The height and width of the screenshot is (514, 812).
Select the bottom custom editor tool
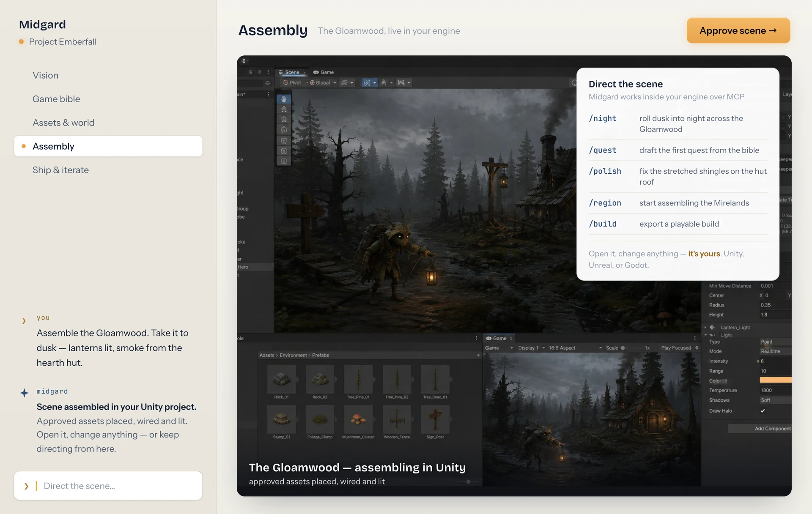284,161
